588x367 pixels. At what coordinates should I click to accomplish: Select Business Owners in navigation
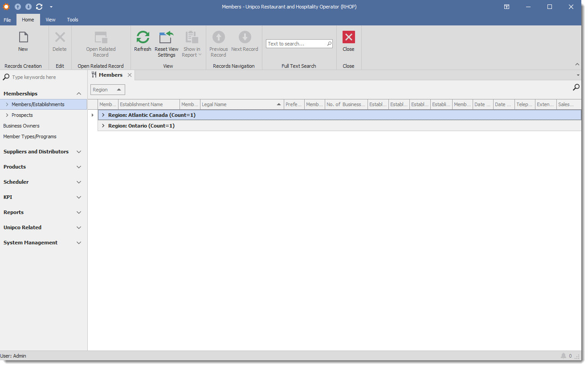[21, 126]
